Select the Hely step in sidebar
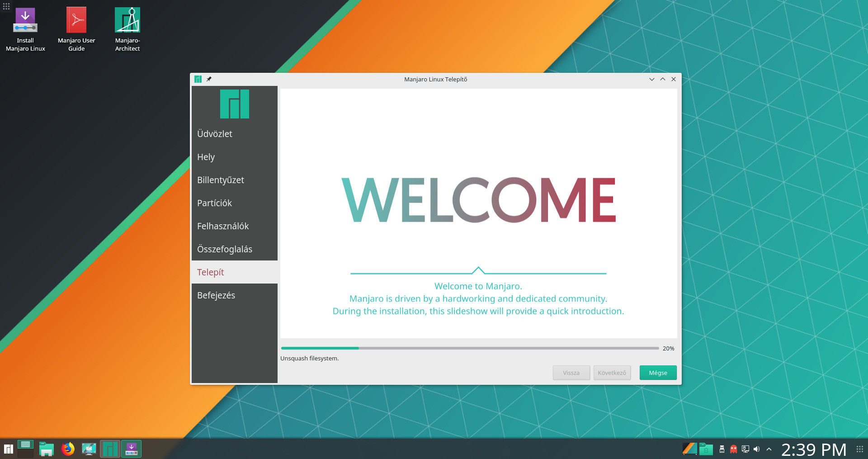Viewport: 868px width, 459px height. 235,157
